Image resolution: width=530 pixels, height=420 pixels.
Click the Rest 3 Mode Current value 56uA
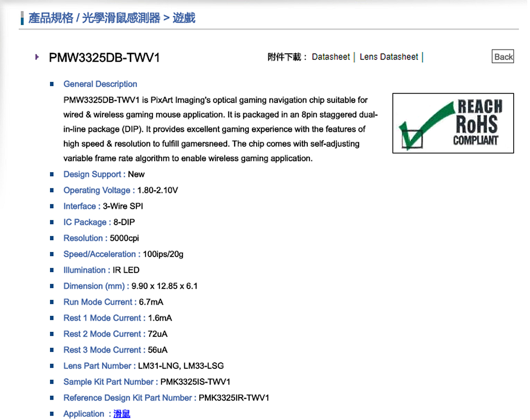(x=158, y=350)
